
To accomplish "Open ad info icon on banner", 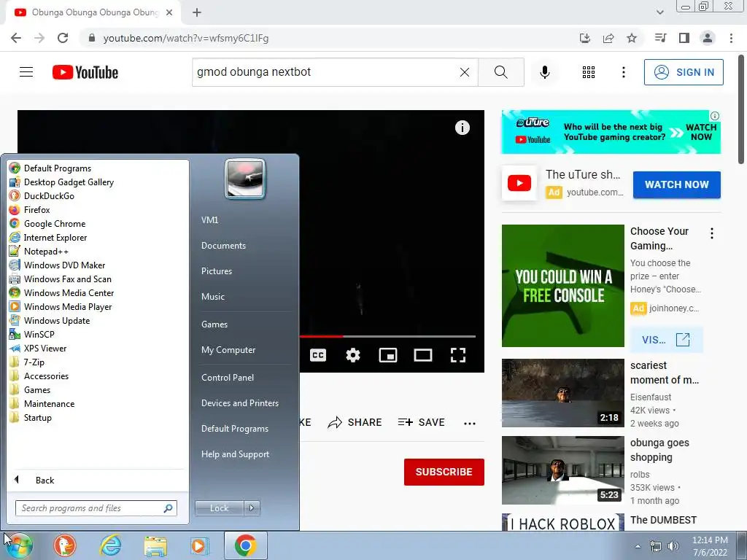I will pyautogui.click(x=715, y=116).
